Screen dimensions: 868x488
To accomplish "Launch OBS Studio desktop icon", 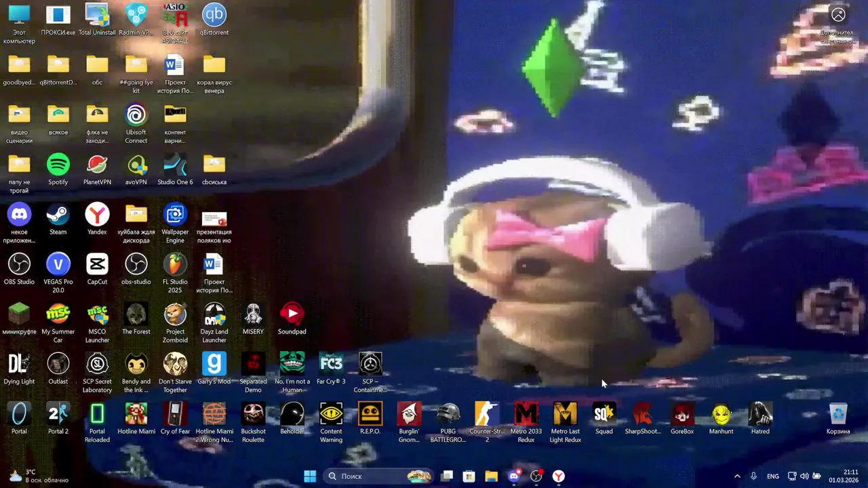I will click(x=19, y=269).
